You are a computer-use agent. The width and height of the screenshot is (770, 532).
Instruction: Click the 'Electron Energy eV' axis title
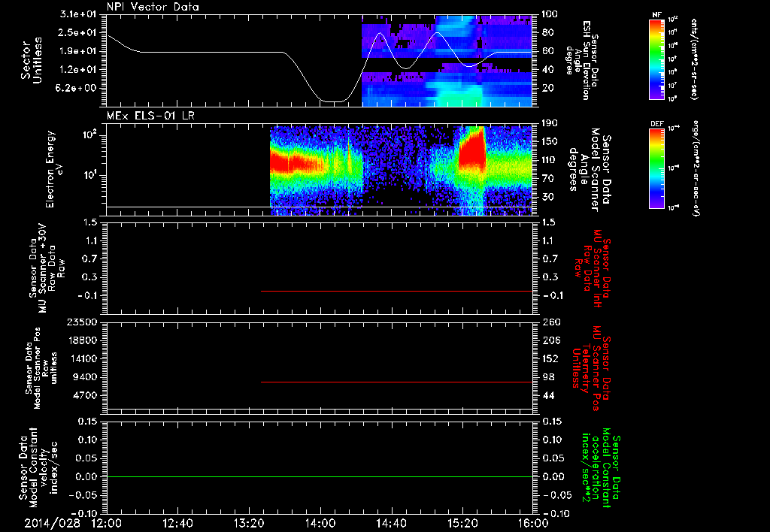click(x=56, y=169)
